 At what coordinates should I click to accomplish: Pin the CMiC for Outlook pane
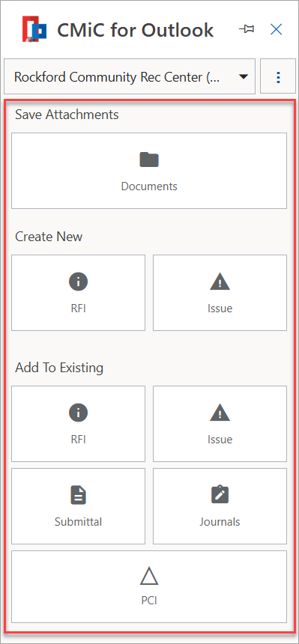pos(246,29)
